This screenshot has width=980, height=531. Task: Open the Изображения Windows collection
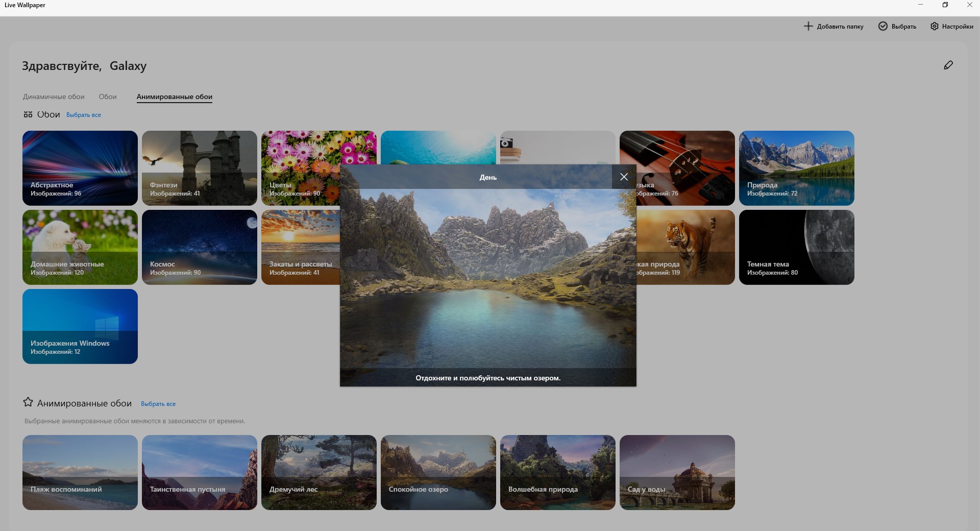tap(80, 326)
